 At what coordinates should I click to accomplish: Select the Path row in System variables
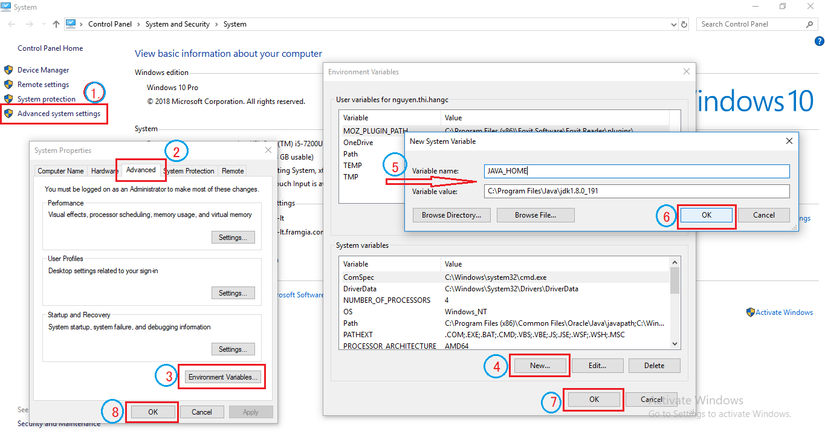click(350, 322)
